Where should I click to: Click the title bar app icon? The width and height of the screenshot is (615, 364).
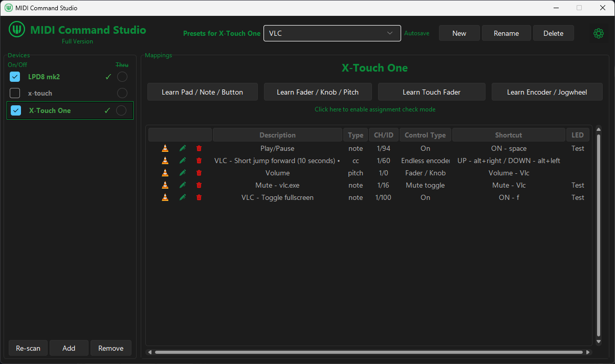point(9,8)
